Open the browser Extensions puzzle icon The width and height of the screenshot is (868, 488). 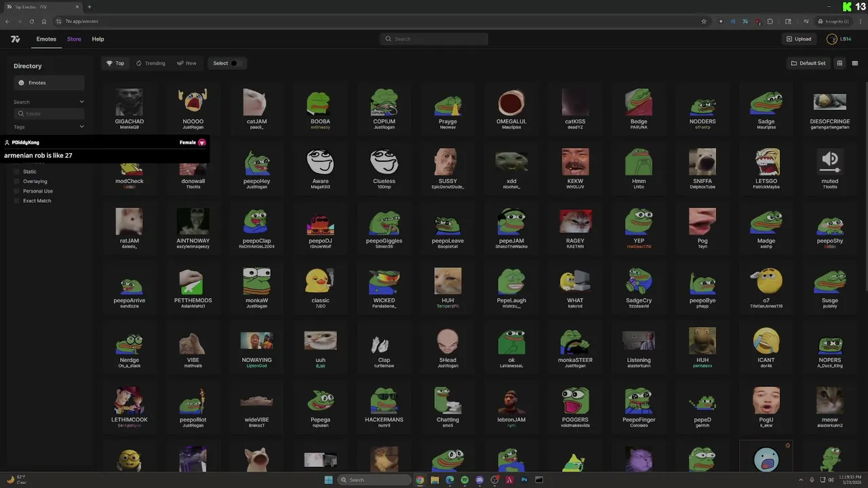coord(770,21)
